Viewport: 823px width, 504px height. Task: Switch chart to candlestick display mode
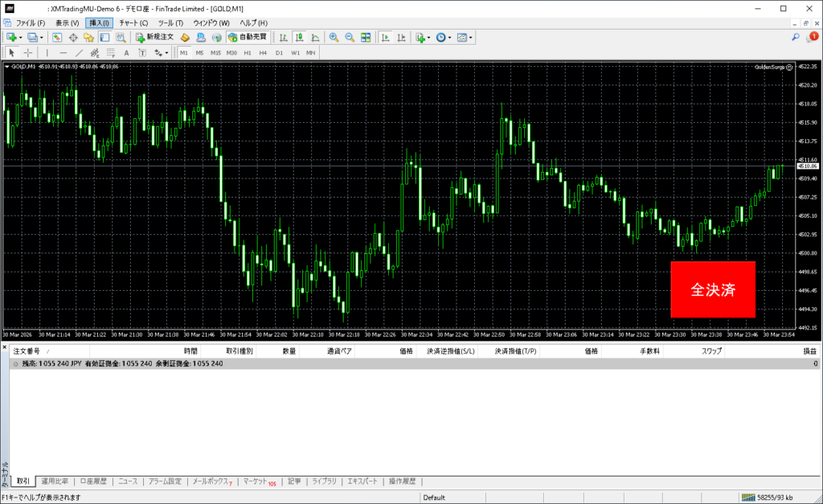[299, 37]
